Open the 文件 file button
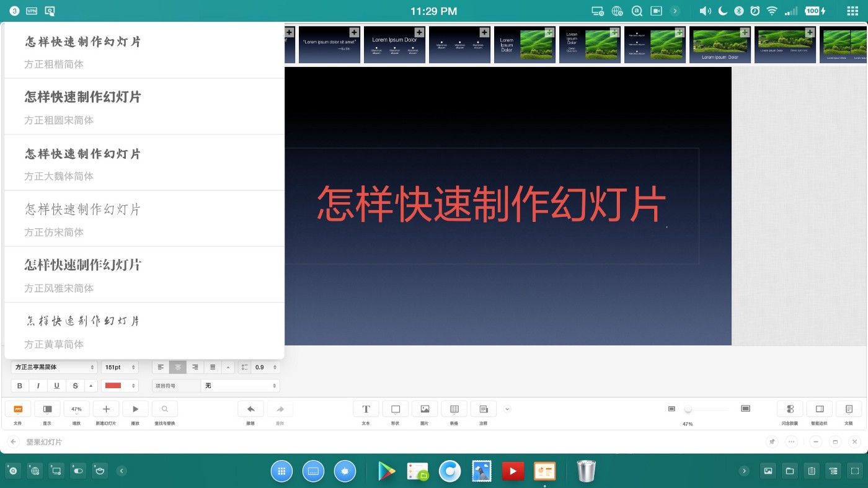 [18, 409]
